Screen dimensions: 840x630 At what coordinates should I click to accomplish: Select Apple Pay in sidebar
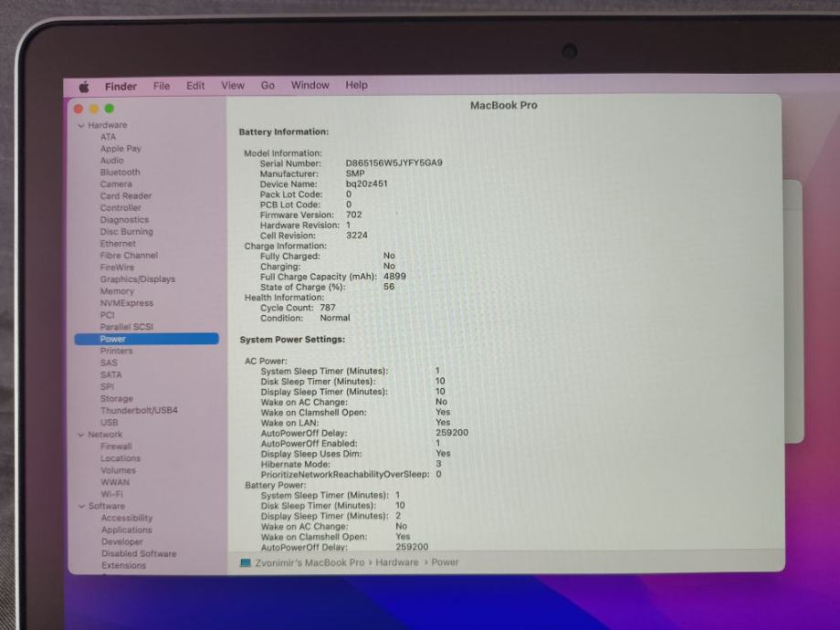[x=121, y=149]
